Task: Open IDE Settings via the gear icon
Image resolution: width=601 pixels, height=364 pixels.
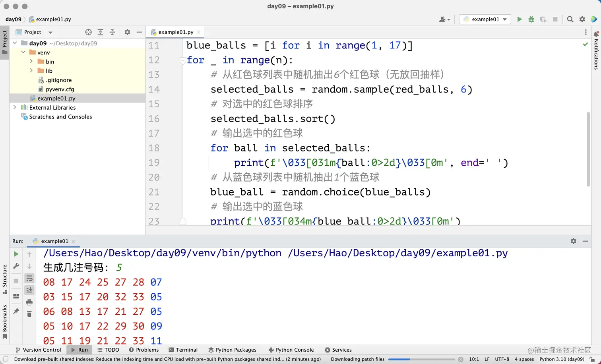Action: (x=582, y=19)
